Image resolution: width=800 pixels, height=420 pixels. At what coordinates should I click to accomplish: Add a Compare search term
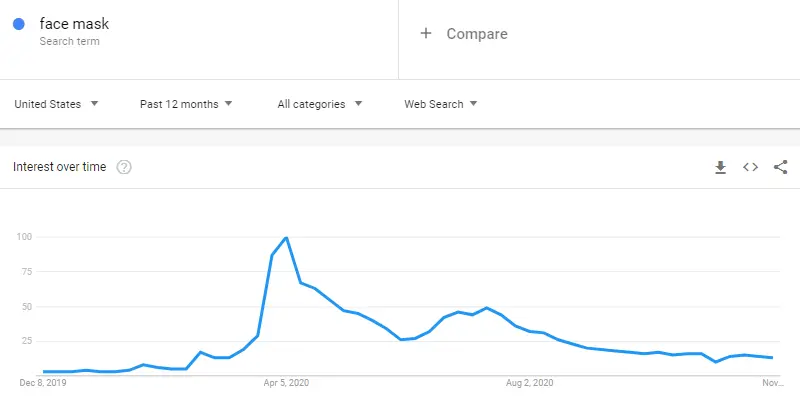[x=477, y=34]
